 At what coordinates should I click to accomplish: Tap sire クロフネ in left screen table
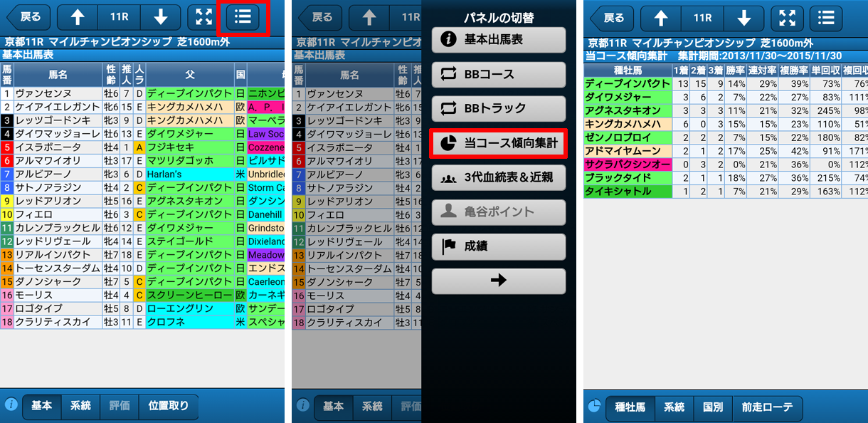[x=189, y=322]
